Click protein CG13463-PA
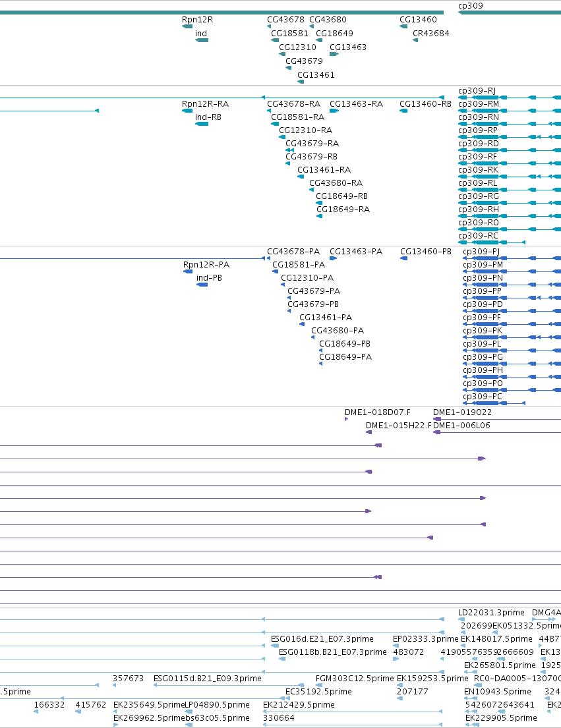The height and width of the screenshot is (728, 561). pyautogui.click(x=356, y=252)
